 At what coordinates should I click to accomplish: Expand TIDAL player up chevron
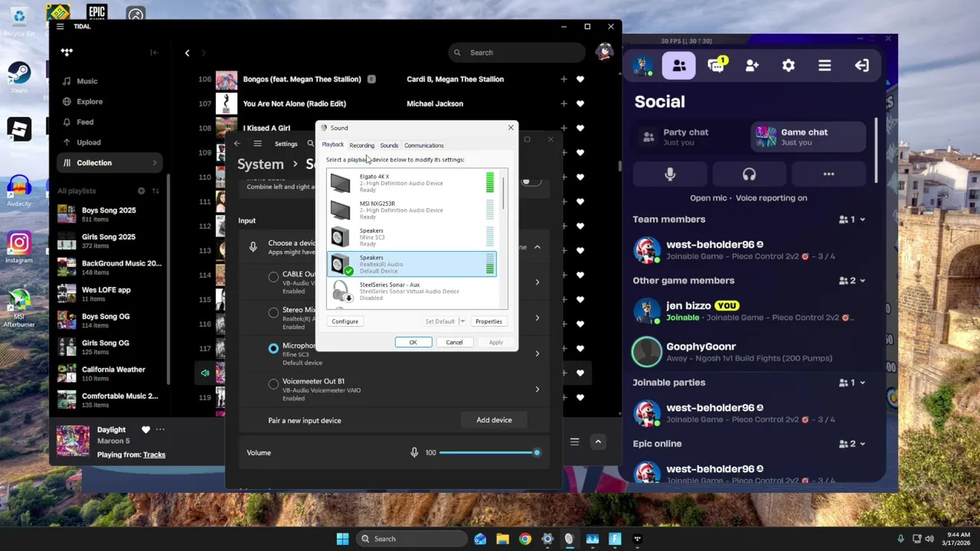(x=598, y=442)
